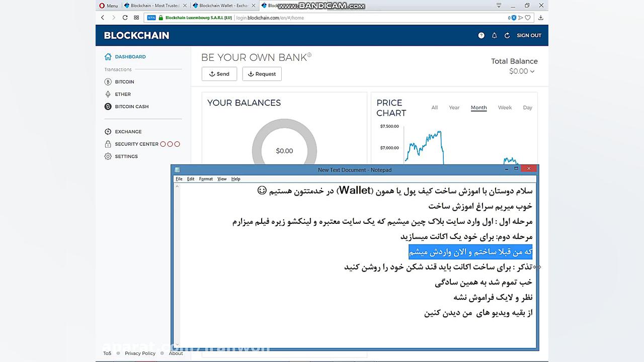The width and height of the screenshot is (644, 362).
Task: Open the notifications bell icon
Action: click(494, 35)
